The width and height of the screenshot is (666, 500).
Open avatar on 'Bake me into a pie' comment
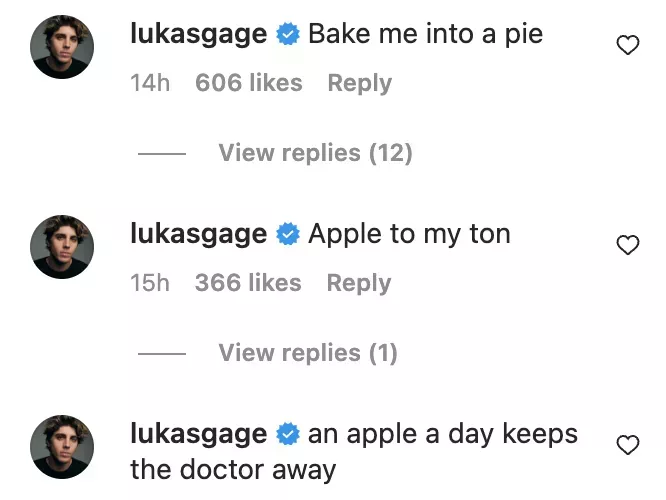(x=62, y=46)
